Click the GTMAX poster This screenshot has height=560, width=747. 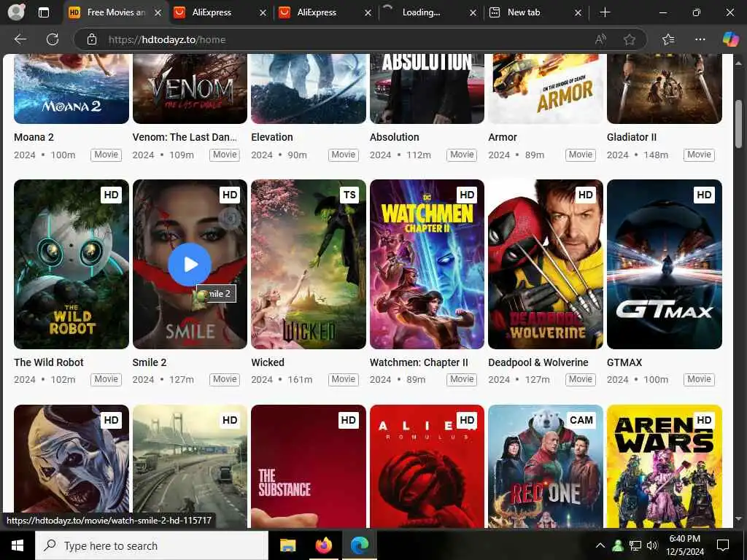pyautogui.click(x=664, y=264)
